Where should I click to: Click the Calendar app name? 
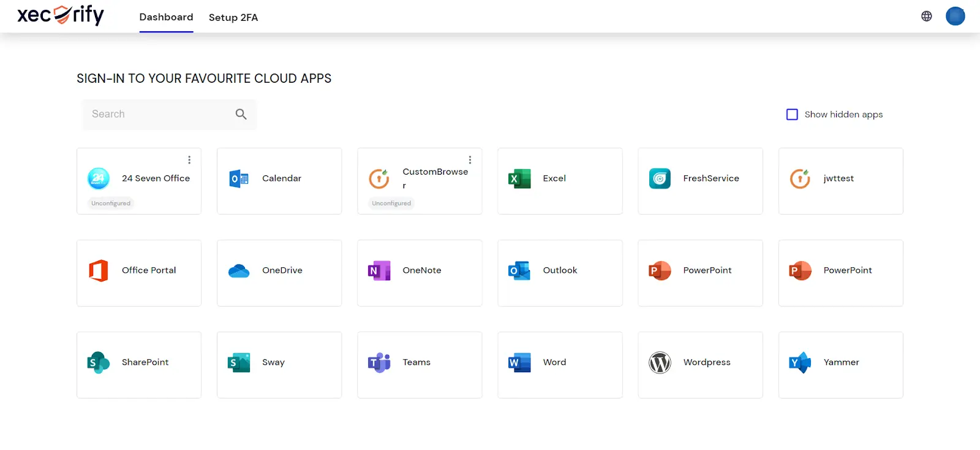tap(282, 178)
